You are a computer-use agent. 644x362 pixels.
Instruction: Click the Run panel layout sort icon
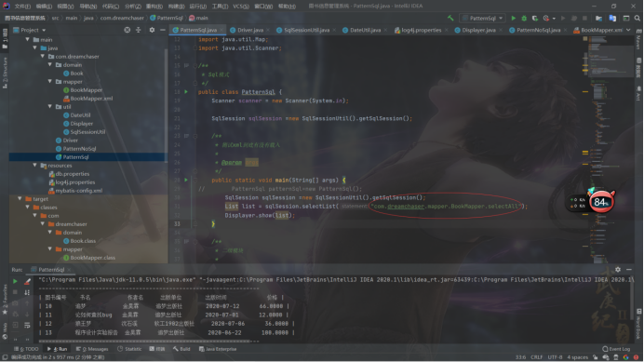pos(27,292)
